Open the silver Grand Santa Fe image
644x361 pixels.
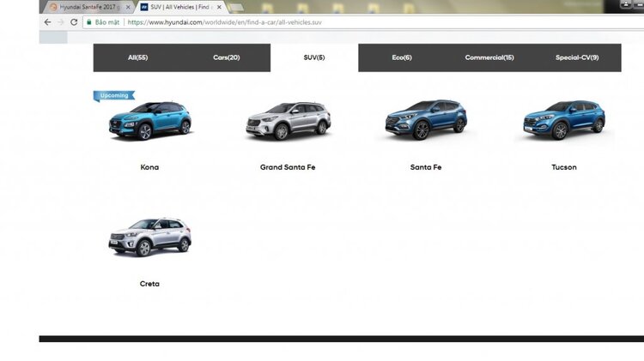[x=288, y=121]
